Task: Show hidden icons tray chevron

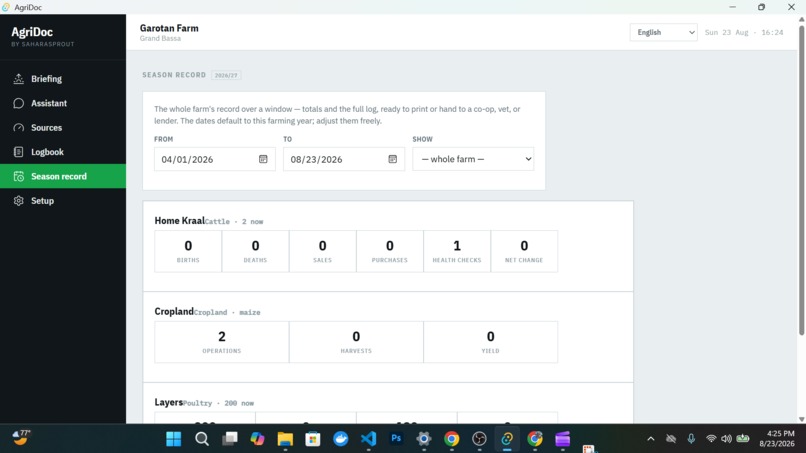Action: point(651,439)
